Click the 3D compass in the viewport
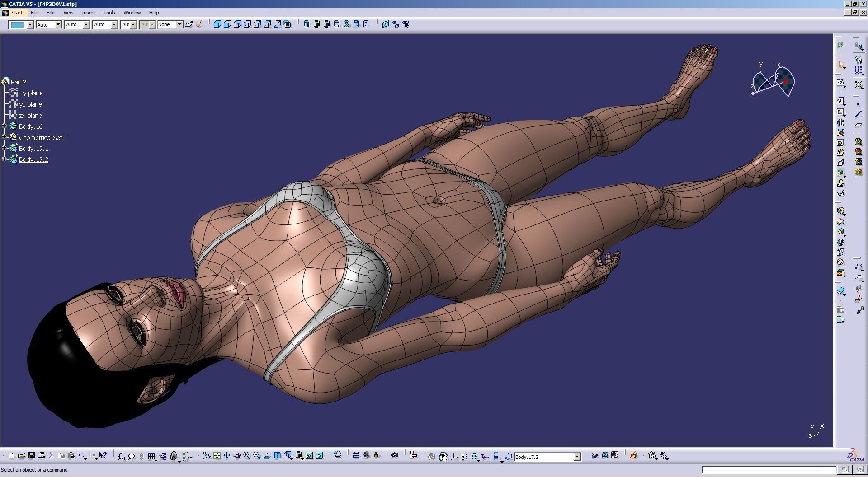Image resolution: width=868 pixels, height=477 pixels. coord(774,80)
